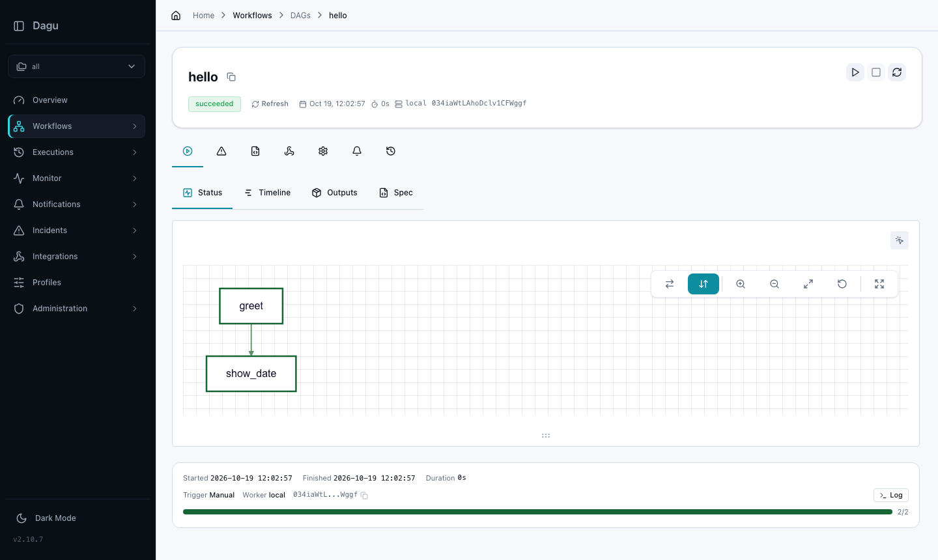
Task: Expand the Workflows submenu chevron
Action: pyautogui.click(x=135, y=126)
